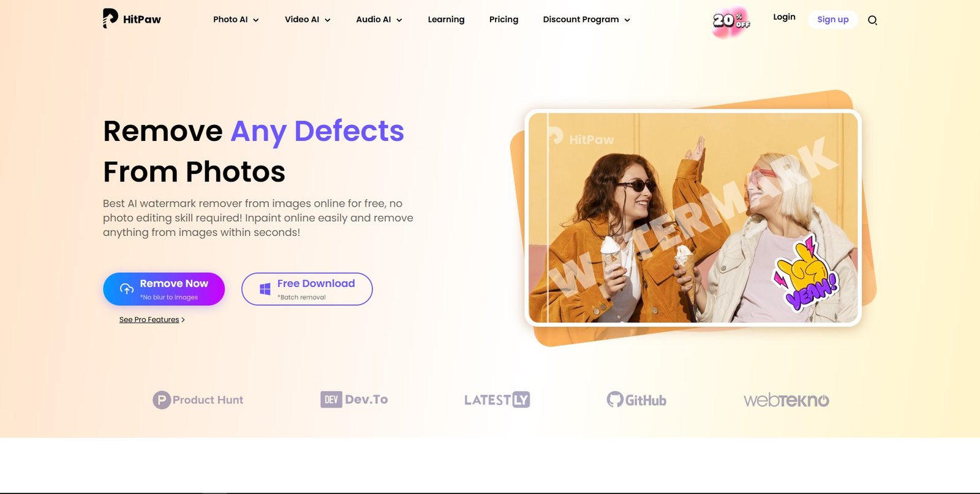Click the Product Hunt logo
The height and width of the screenshot is (494, 980).
198,400
